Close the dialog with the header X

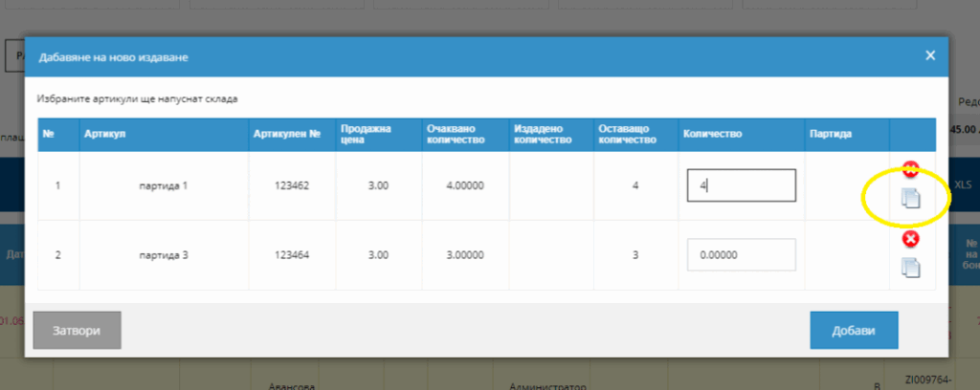pos(929,55)
